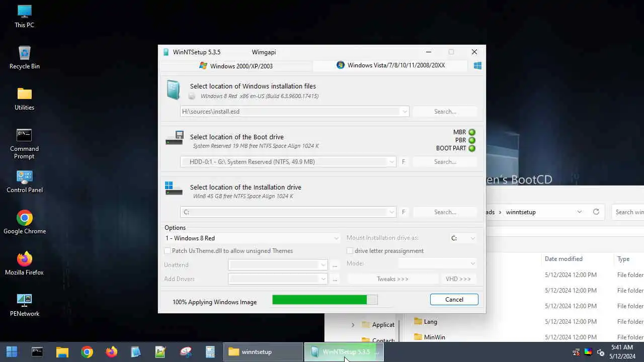644x362 pixels.
Task: Open the Installation drive C: dropdown
Action: click(x=391, y=212)
